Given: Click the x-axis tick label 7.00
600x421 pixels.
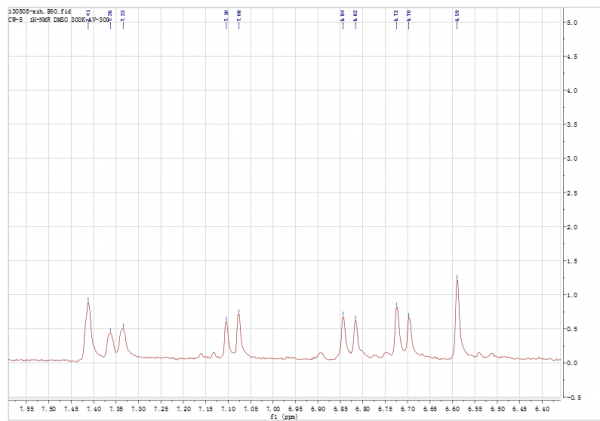Looking at the screenshot, I should pos(273,409).
